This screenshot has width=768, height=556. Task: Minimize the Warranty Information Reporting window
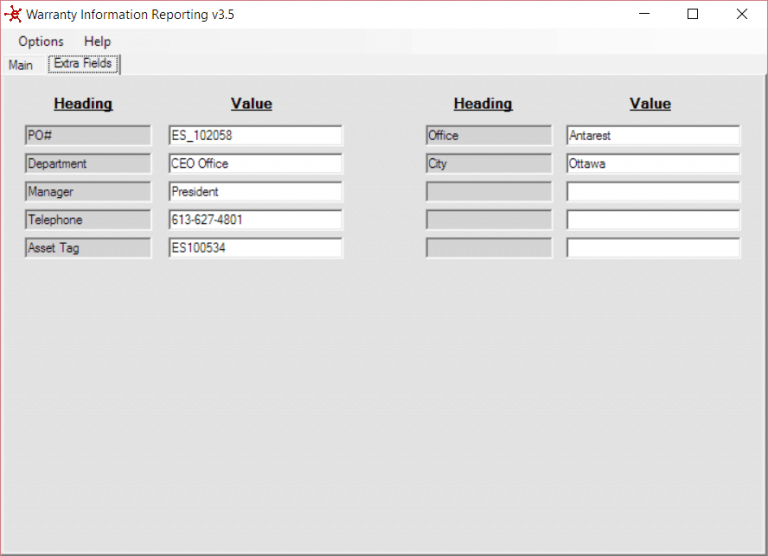(x=645, y=14)
